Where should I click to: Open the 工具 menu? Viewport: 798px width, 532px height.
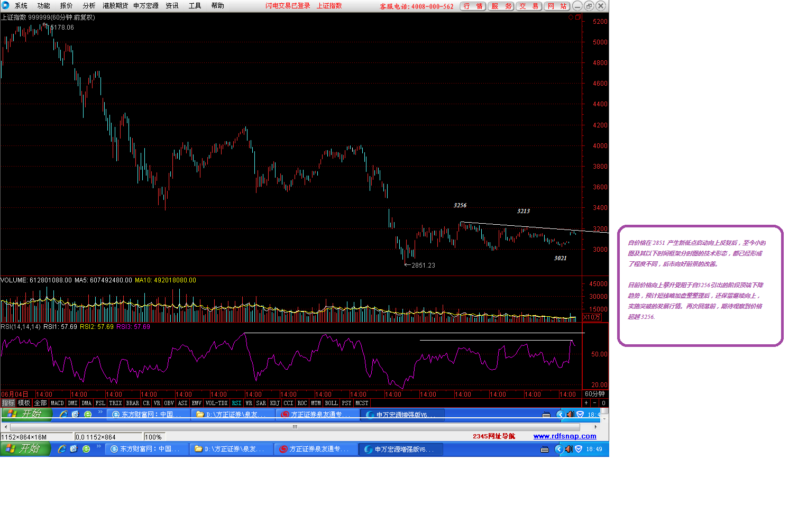point(195,6)
